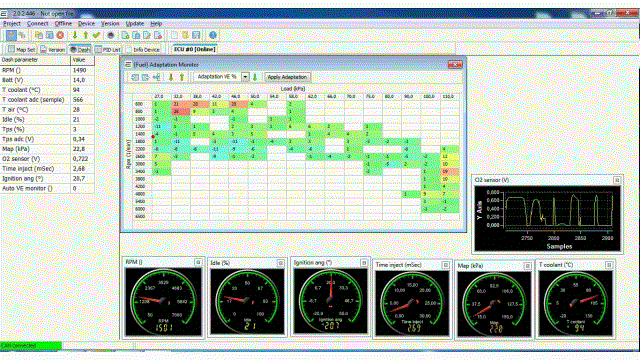
Task: Click the PID List button
Action: click(108, 49)
